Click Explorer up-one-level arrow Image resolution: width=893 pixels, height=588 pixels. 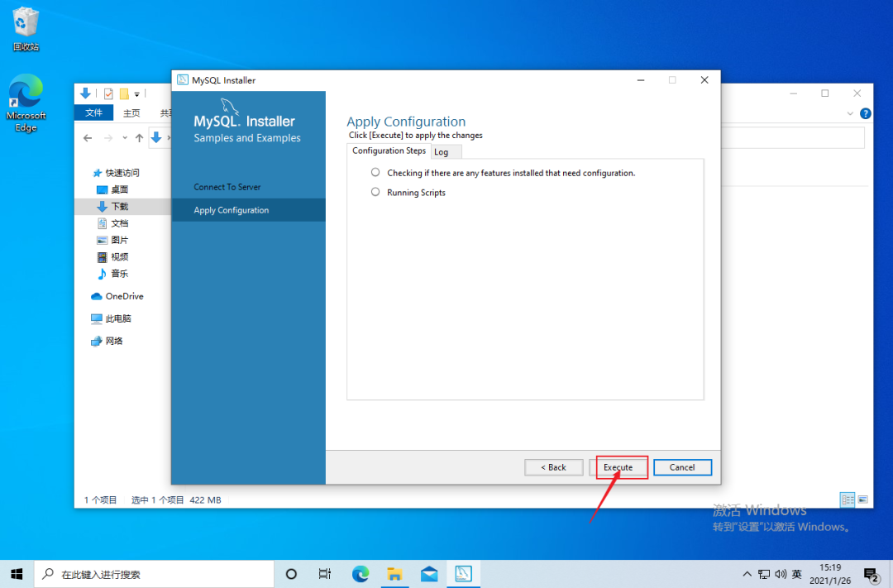[x=139, y=138]
